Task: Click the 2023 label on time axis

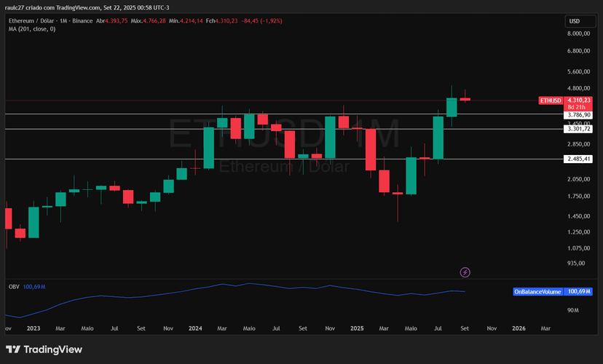Action: (x=33, y=328)
